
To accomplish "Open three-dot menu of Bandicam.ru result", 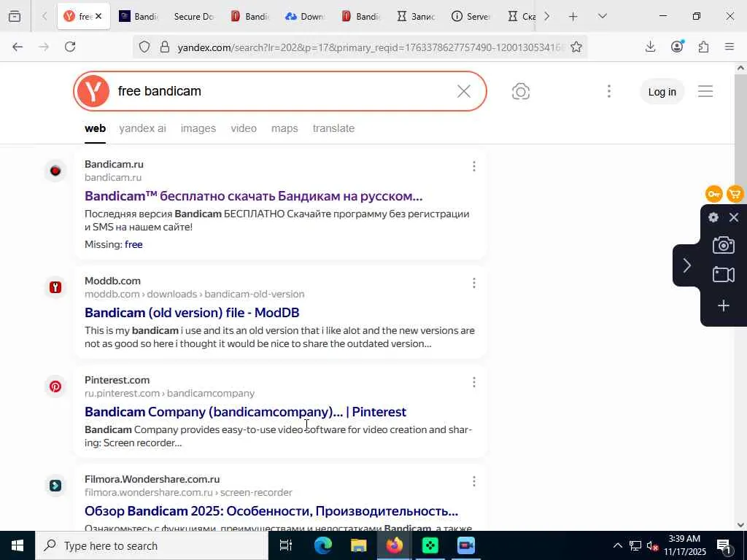I will [473, 166].
